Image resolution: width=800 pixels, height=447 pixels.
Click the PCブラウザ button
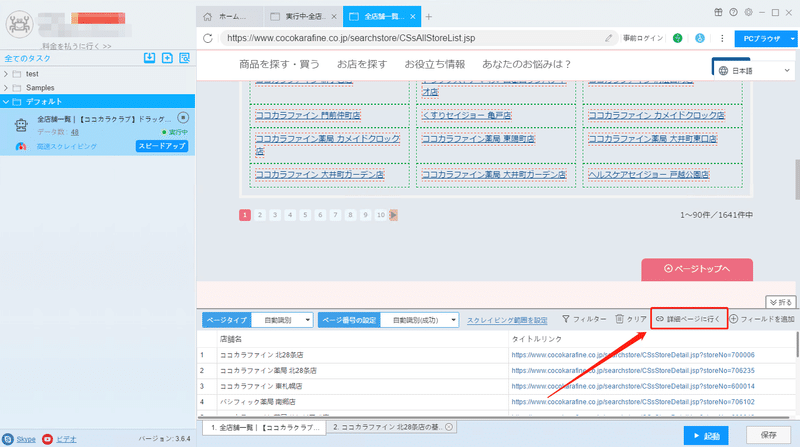pos(762,39)
